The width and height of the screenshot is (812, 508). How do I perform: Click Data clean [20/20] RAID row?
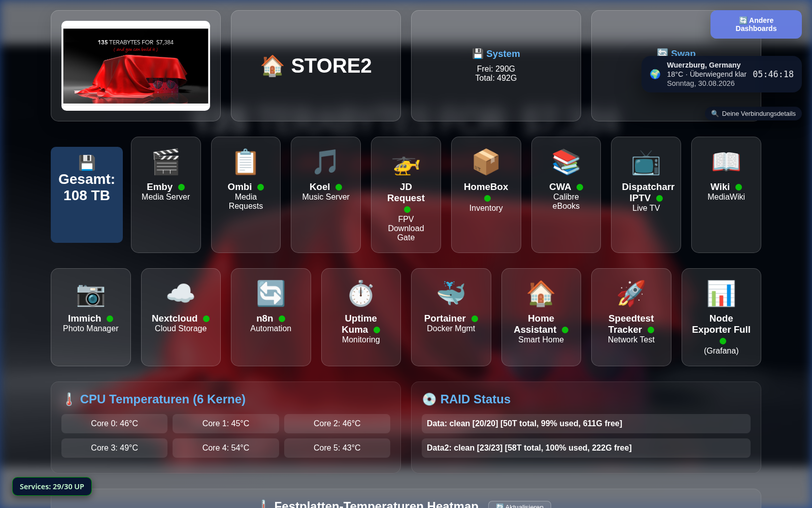click(x=586, y=423)
